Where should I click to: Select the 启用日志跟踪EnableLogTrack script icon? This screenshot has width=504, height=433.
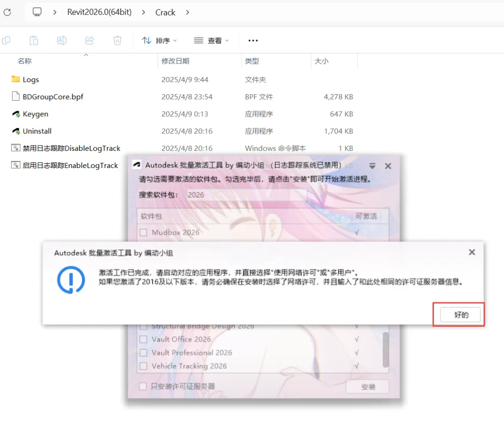click(16, 165)
